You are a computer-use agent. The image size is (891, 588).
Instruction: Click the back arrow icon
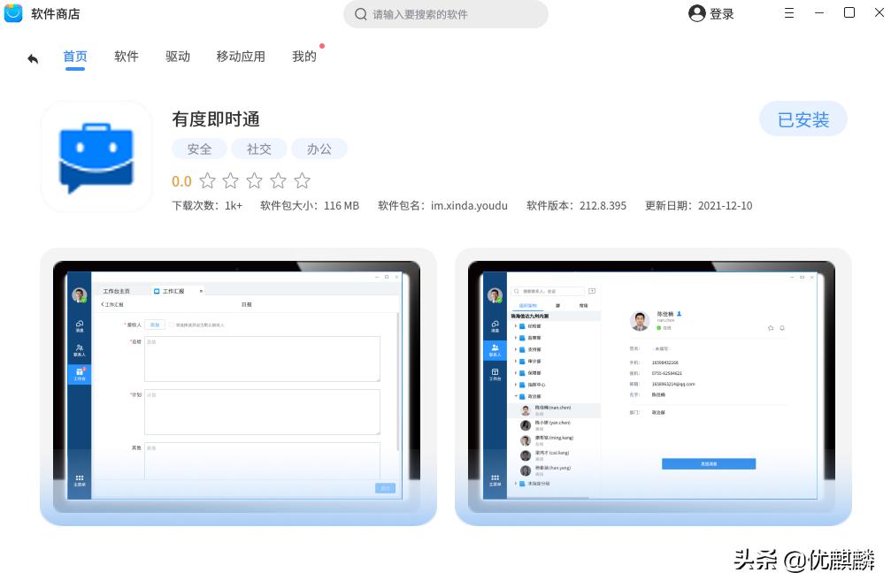(x=31, y=57)
